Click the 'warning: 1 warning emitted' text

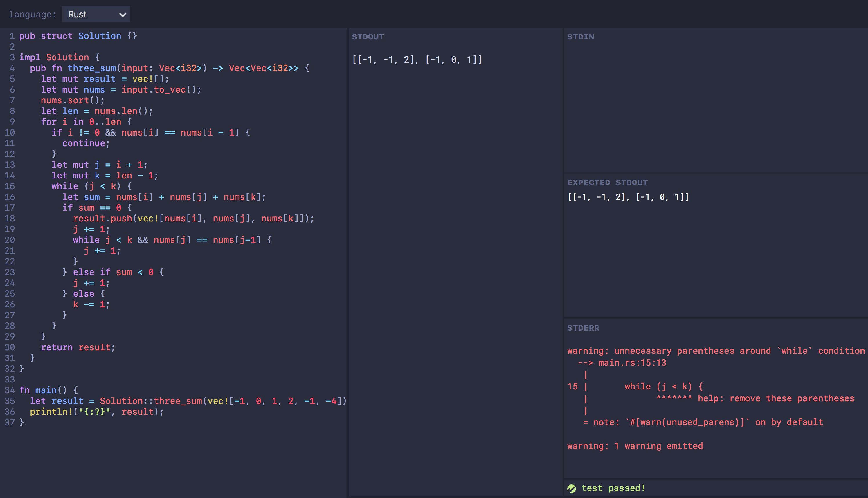(x=635, y=446)
